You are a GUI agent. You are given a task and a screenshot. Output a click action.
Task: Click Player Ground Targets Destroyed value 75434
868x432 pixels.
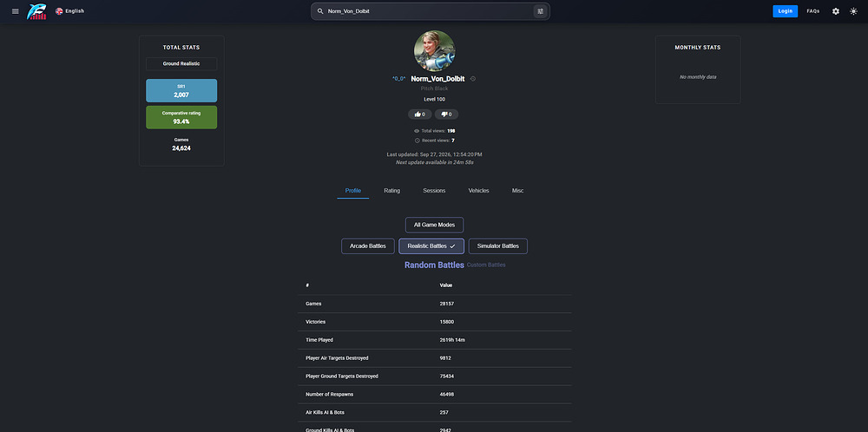[447, 376]
